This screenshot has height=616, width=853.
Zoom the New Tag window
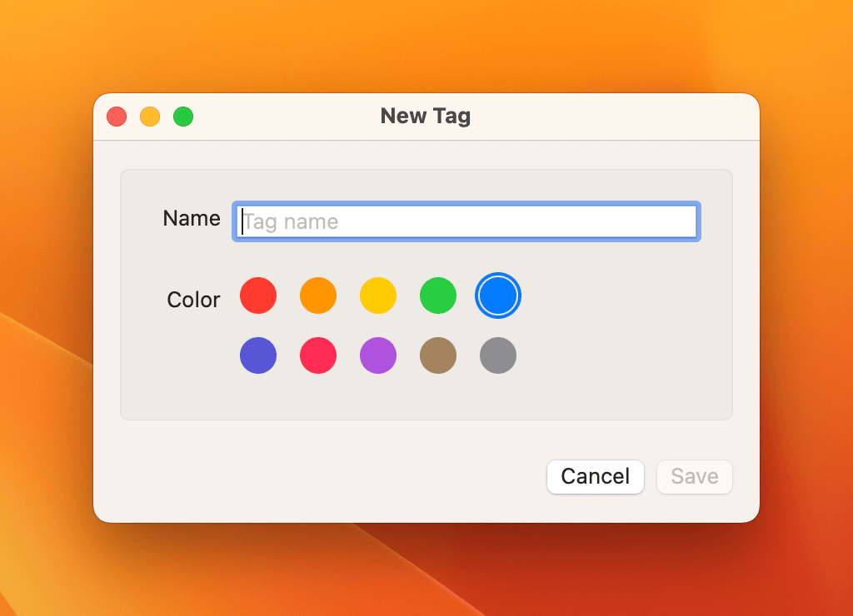183,117
